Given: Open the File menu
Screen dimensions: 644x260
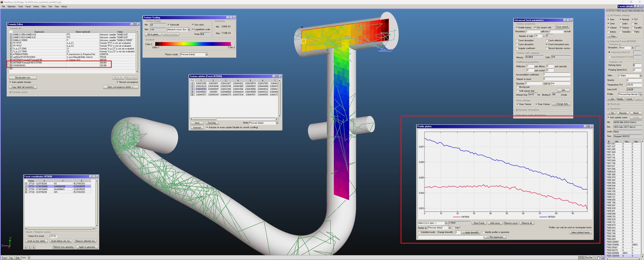Looking at the screenshot, I should click(4, 6).
